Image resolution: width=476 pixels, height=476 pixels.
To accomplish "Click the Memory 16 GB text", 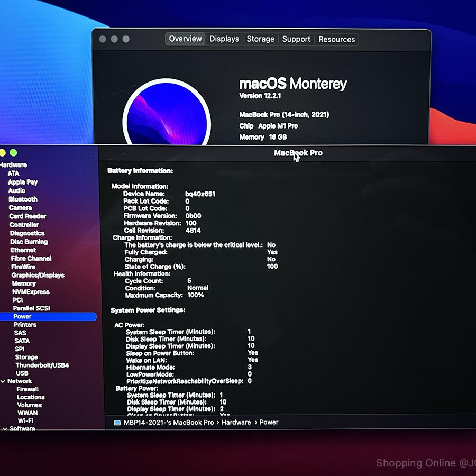I will click(263, 137).
